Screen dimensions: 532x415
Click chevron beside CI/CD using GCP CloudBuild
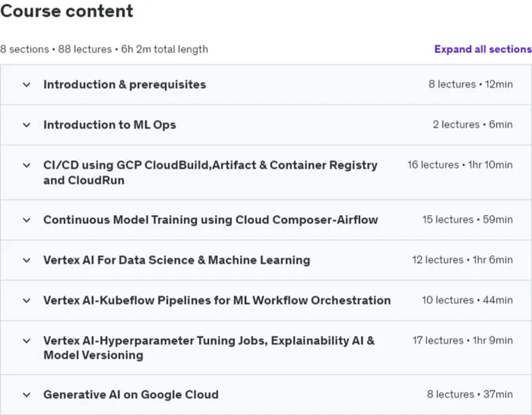27,165
